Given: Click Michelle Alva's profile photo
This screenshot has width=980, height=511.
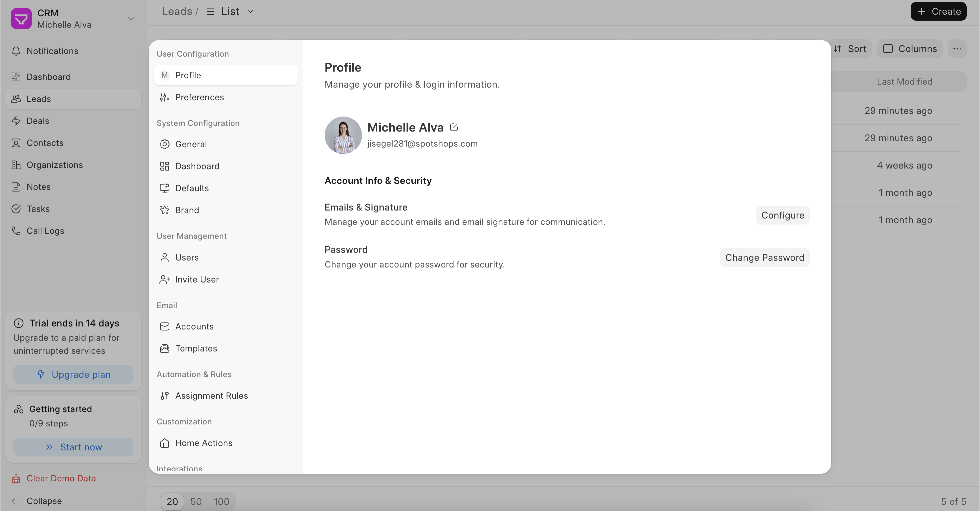Looking at the screenshot, I should point(343,135).
